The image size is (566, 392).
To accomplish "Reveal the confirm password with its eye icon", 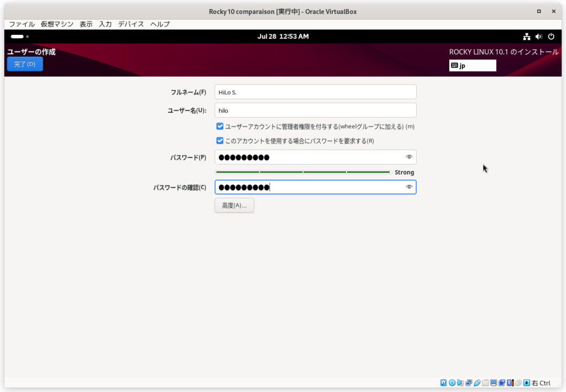I will click(409, 187).
